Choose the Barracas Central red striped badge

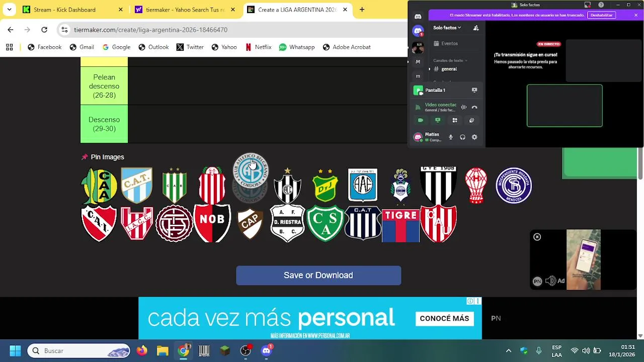tap(212, 186)
